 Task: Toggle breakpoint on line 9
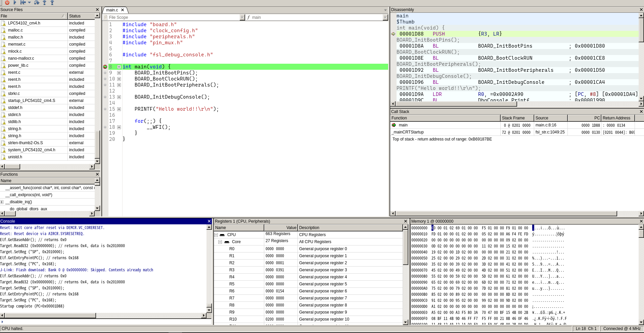(x=105, y=73)
